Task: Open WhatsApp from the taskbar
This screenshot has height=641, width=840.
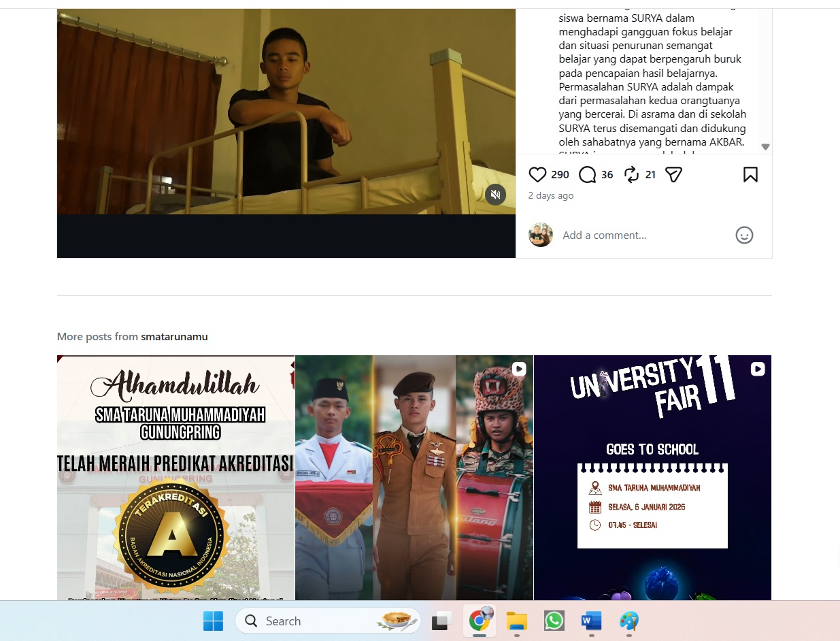Action: click(x=554, y=621)
